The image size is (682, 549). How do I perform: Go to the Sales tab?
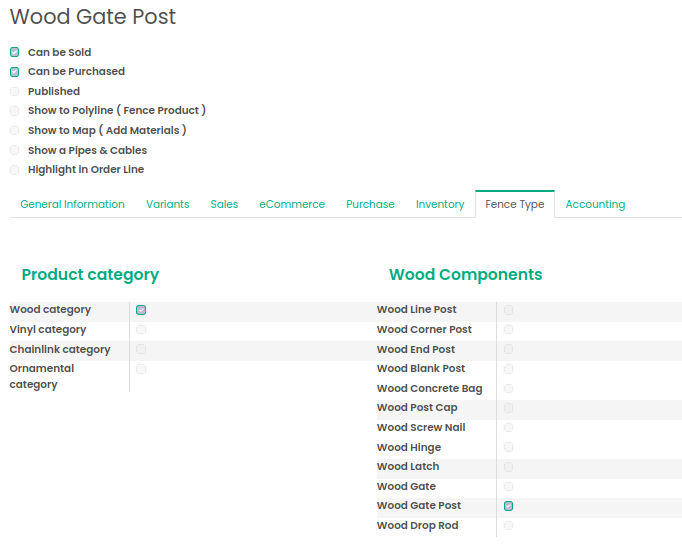224,204
